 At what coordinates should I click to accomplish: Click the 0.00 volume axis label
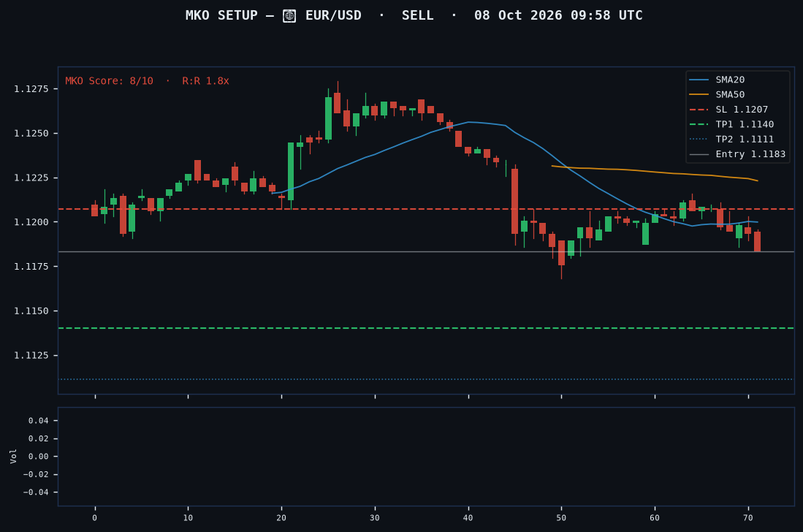click(x=39, y=457)
